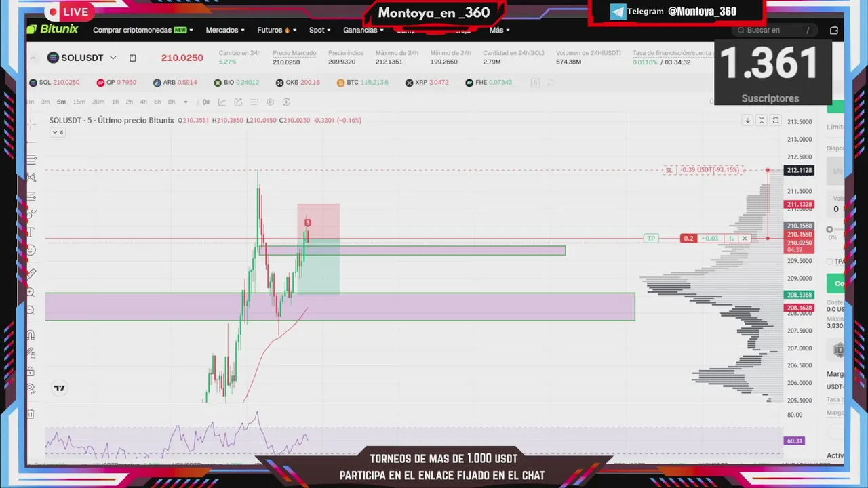This screenshot has width=868, height=488.
Task: Click the down-arrow icon above price scale
Action: pyautogui.click(x=747, y=120)
